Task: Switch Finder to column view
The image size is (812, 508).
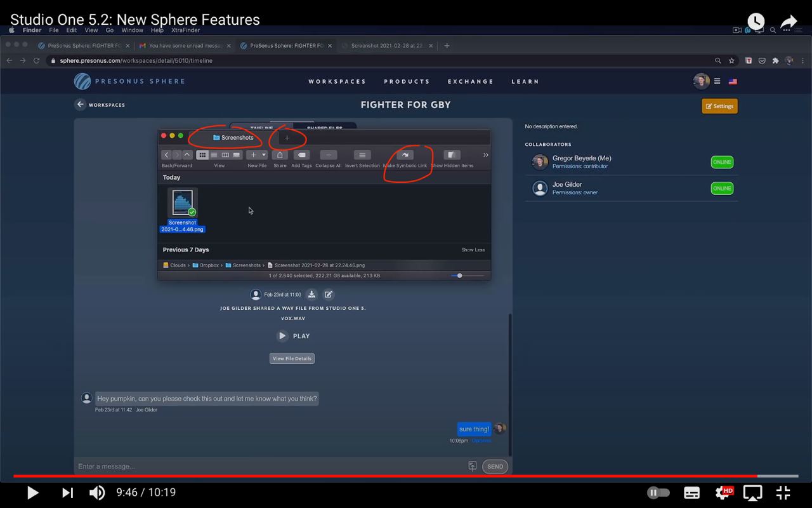Action: click(x=225, y=155)
